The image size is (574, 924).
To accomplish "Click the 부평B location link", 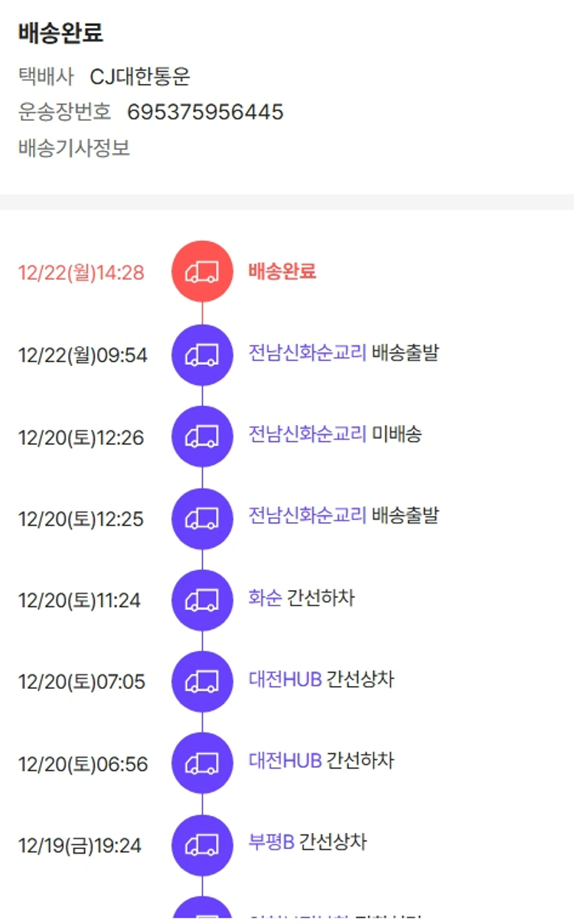I will (x=272, y=843).
